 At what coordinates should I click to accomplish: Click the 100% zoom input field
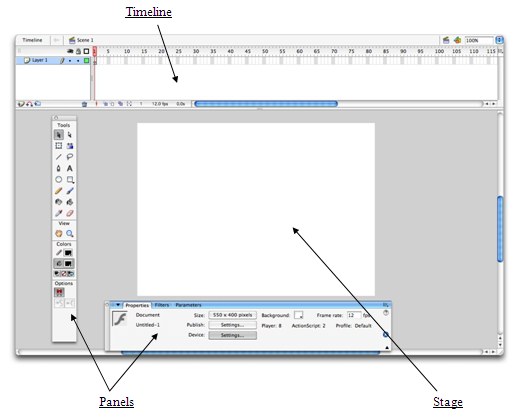coord(479,40)
